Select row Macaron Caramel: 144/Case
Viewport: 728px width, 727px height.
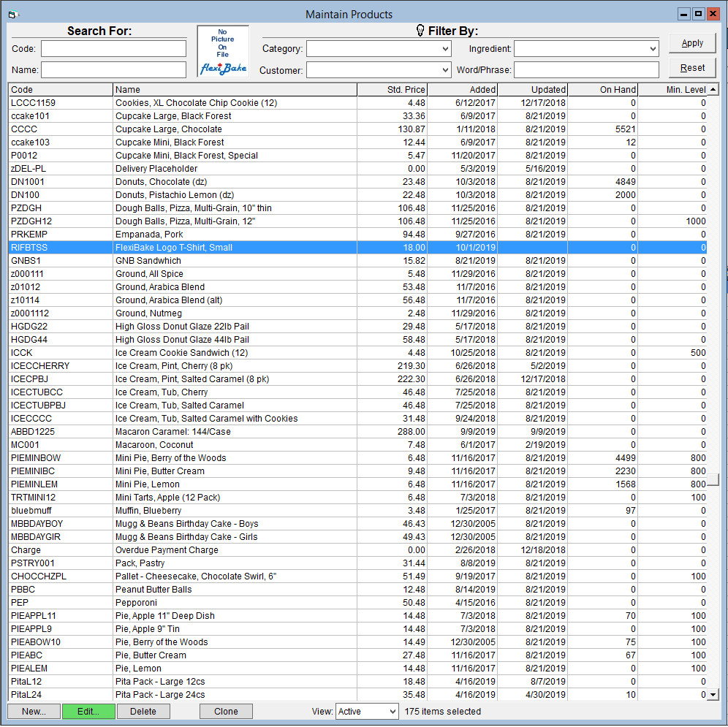(358, 432)
